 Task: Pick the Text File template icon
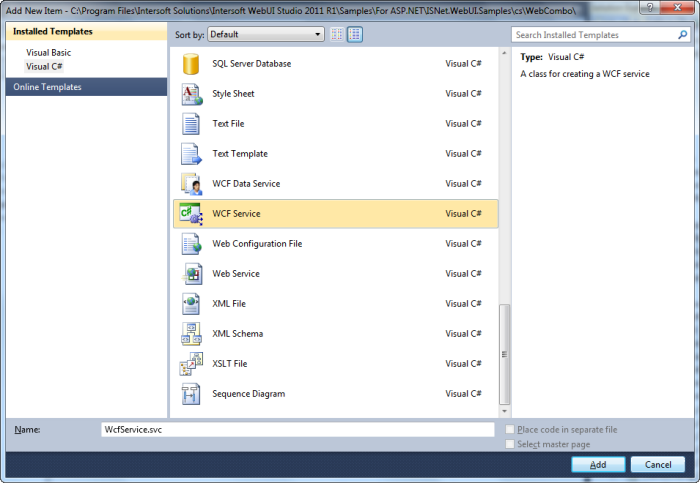(x=191, y=124)
